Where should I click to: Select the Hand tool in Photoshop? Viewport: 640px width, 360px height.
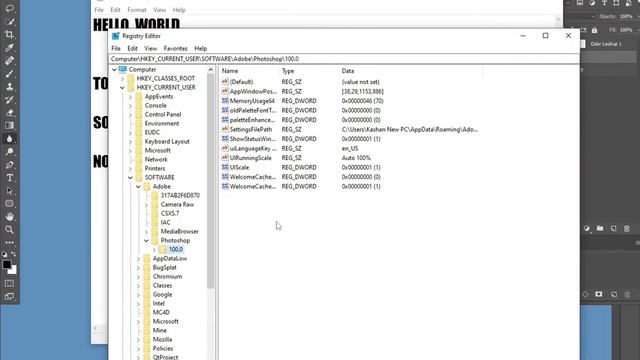pos(9,217)
